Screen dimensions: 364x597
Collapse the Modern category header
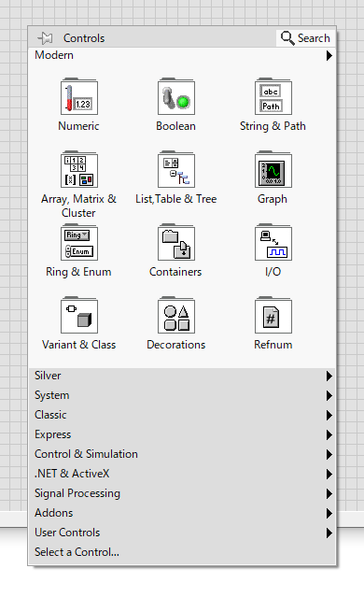click(x=182, y=55)
